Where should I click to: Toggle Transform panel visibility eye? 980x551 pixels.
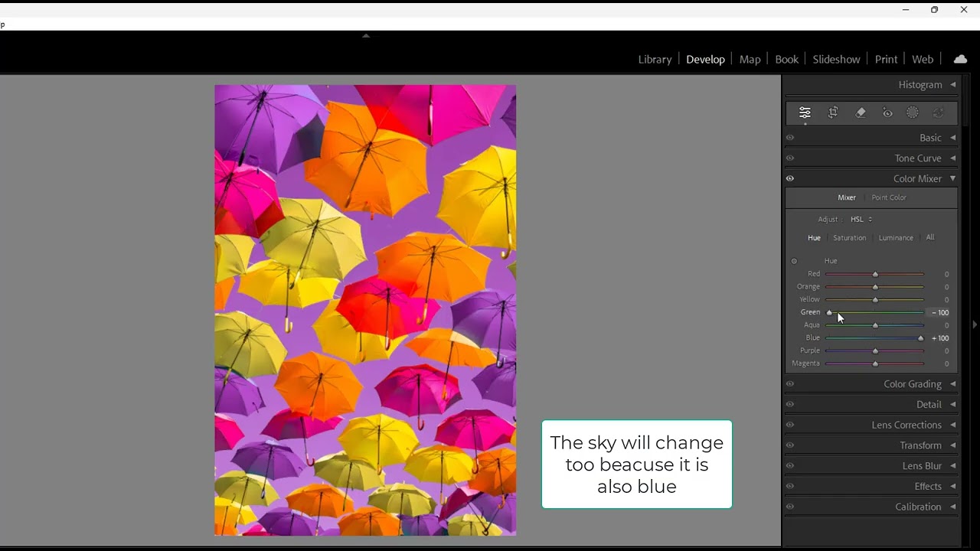click(x=790, y=445)
